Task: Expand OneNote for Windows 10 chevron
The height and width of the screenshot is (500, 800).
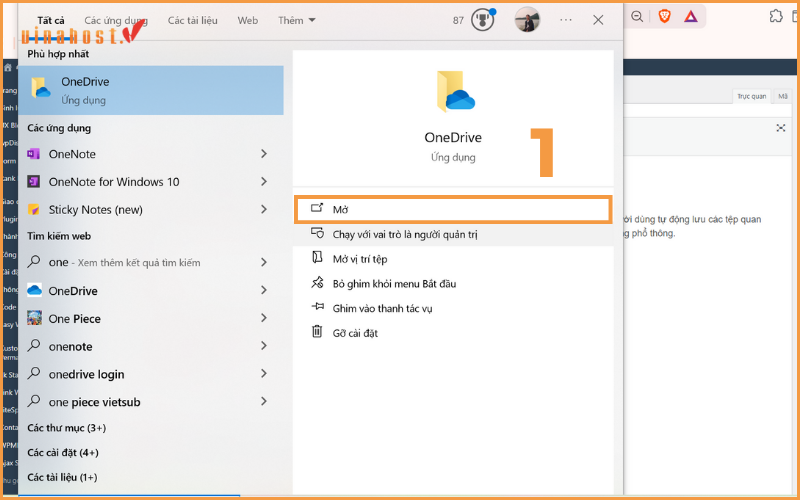Action: [x=264, y=182]
